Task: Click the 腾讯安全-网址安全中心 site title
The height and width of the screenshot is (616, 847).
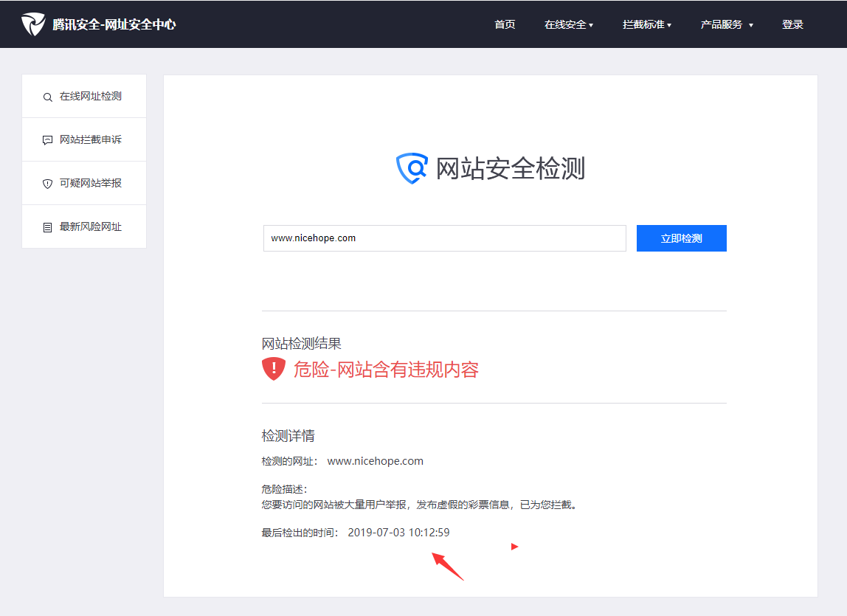Action: coord(114,24)
